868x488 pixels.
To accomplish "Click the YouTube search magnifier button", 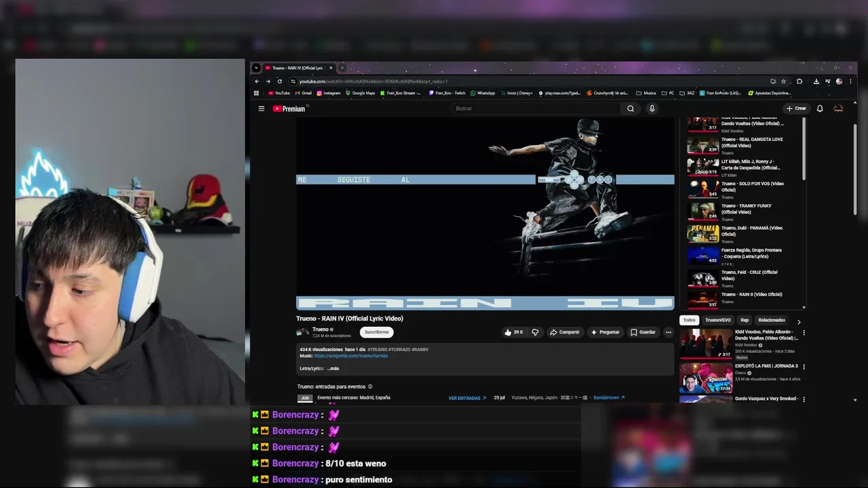I will pos(631,108).
